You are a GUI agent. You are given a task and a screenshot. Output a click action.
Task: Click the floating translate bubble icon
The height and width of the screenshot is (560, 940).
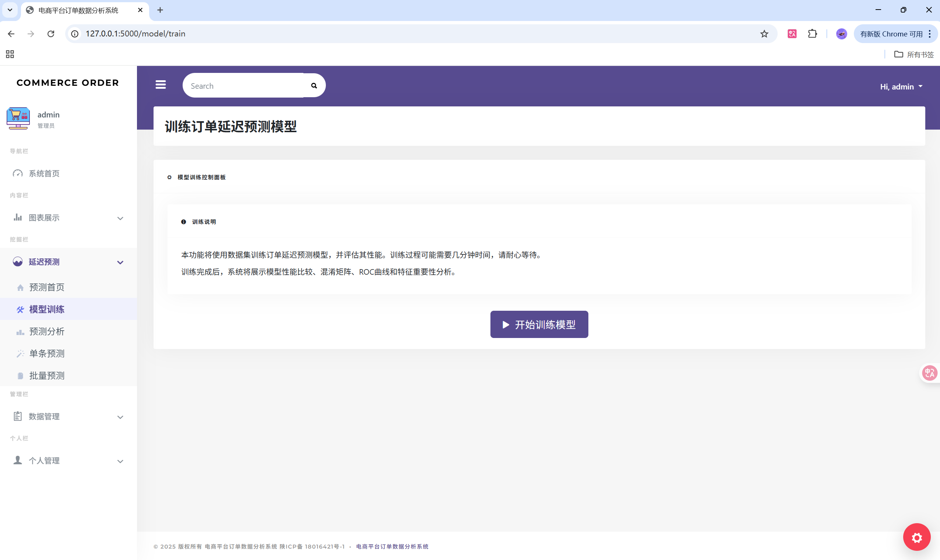[929, 373]
